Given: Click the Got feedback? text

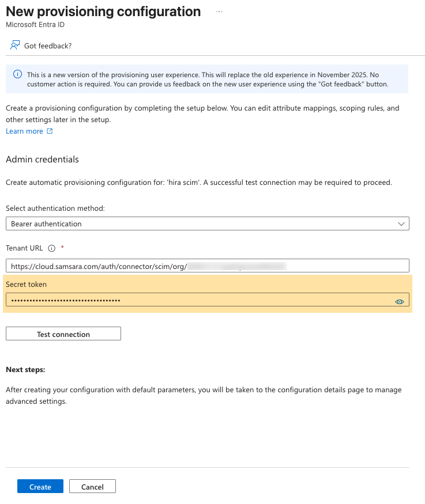Looking at the screenshot, I should tap(48, 46).
